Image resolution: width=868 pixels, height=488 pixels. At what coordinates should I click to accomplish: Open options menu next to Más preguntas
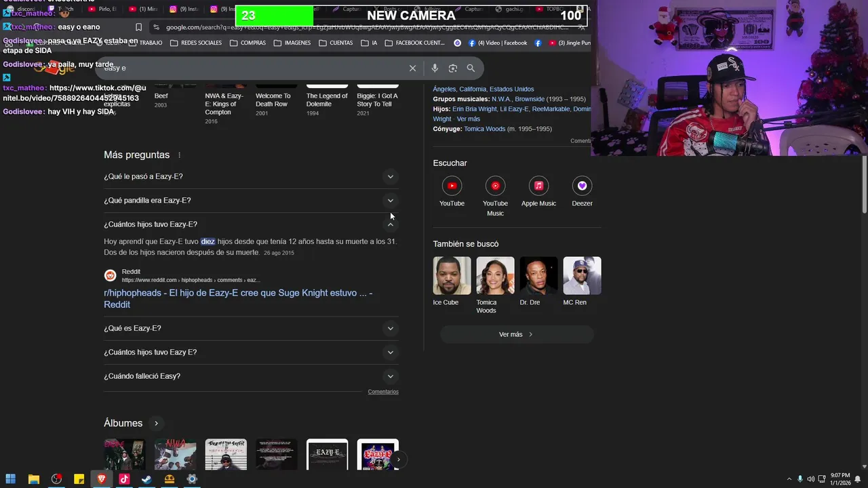click(x=180, y=155)
